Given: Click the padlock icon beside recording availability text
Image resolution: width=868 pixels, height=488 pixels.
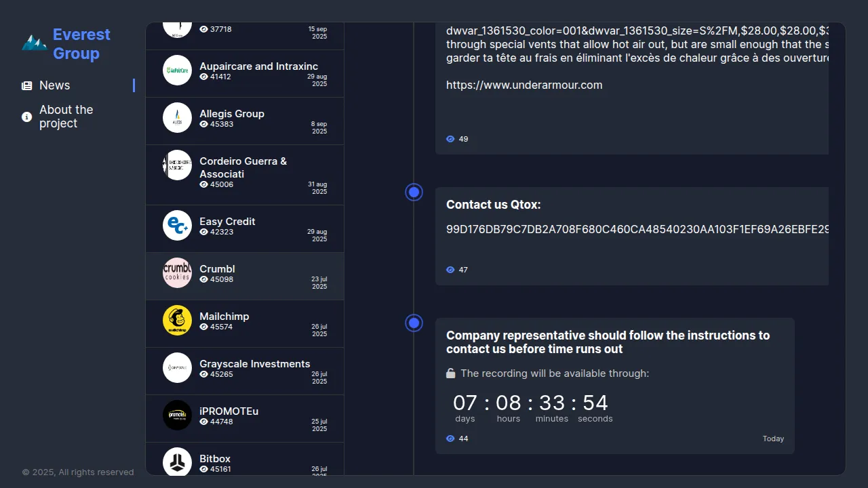Looking at the screenshot, I should [x=451, y=373].
